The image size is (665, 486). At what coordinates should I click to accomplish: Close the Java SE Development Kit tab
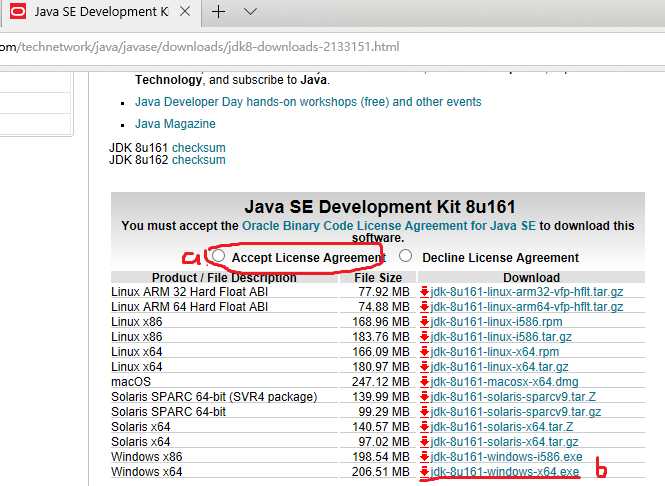(185, 11)
